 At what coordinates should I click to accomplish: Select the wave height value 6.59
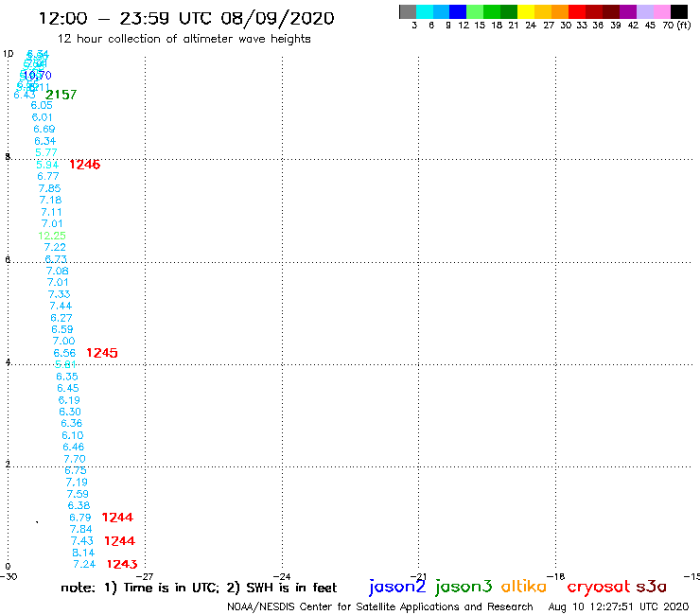[62, 329]
